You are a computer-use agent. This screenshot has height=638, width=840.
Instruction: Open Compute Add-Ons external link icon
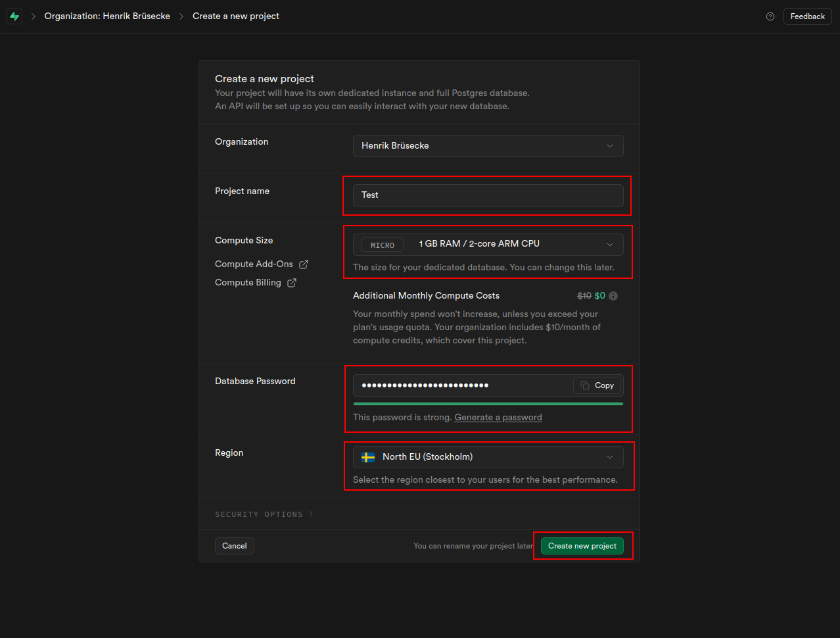click(304, 264)
